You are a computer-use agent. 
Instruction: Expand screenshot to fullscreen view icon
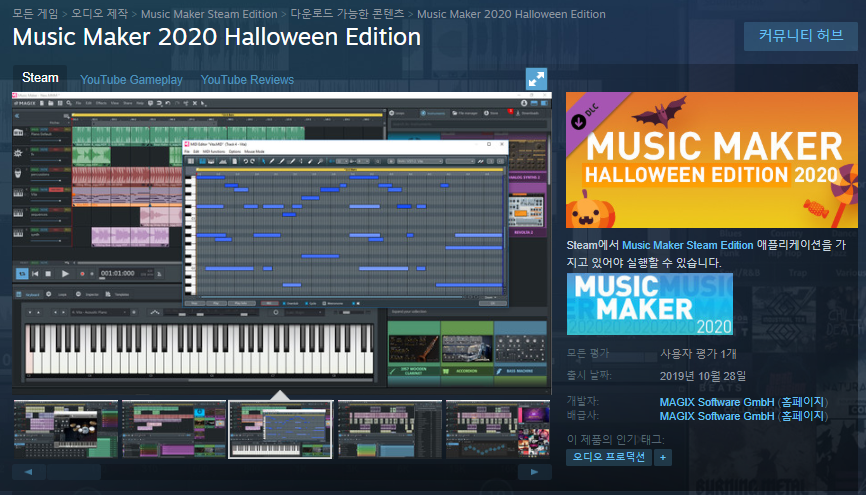click(x=536, y=80)
